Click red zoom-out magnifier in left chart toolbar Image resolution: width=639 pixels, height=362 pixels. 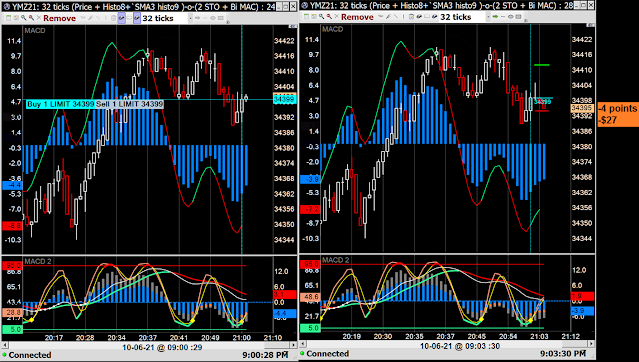pyautogui.click(x=31, y=18)
